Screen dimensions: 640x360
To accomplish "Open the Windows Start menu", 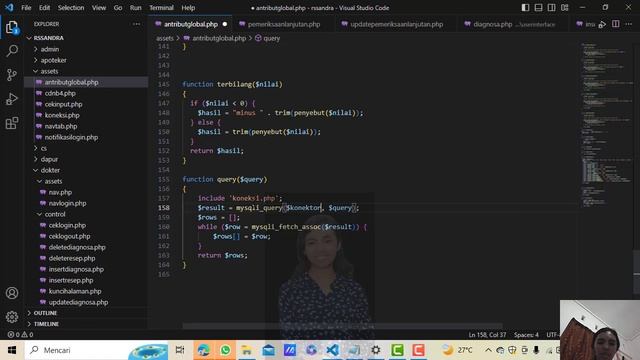I will pos(12,350).
